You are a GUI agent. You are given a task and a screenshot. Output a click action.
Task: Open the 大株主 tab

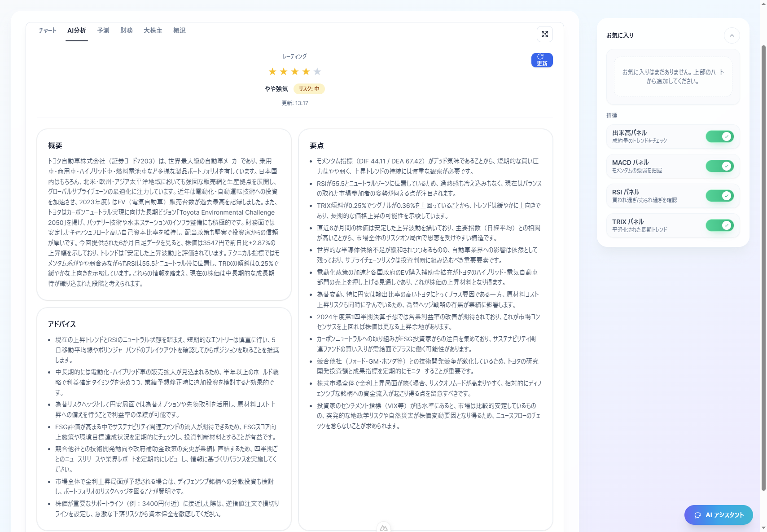pyautogui.click(x=153, y=31)
